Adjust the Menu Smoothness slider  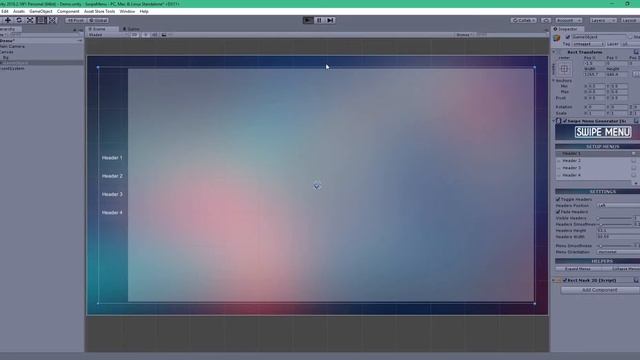[615, 246]
